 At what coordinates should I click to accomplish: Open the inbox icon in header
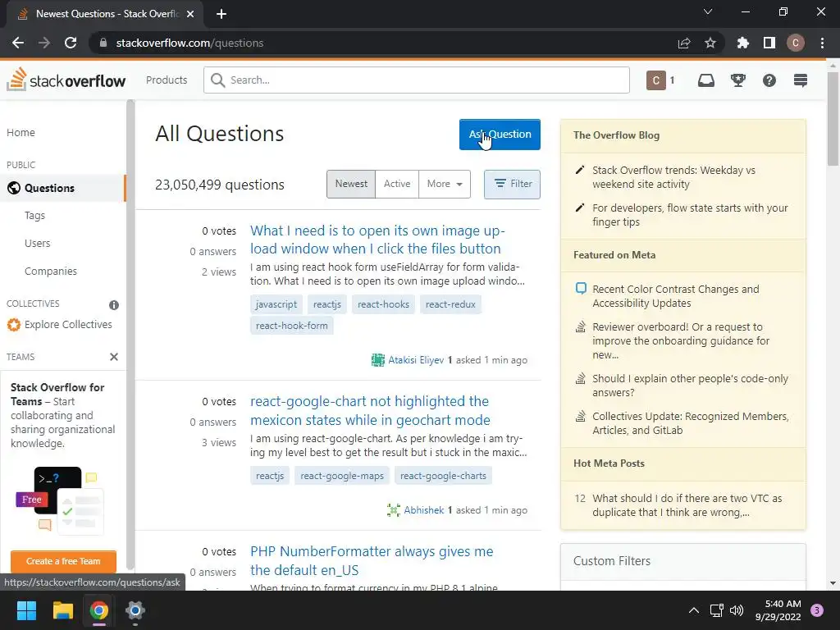[x=705, y=80]
